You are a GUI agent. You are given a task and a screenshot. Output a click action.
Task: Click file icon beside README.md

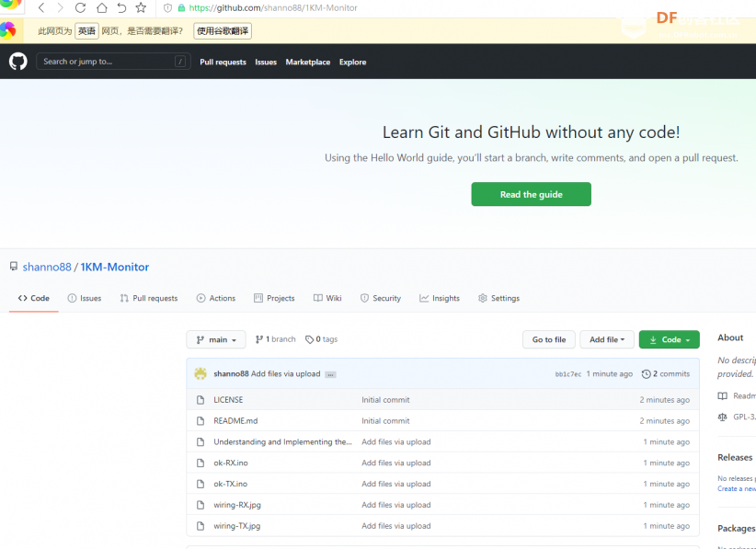[200, 421]
